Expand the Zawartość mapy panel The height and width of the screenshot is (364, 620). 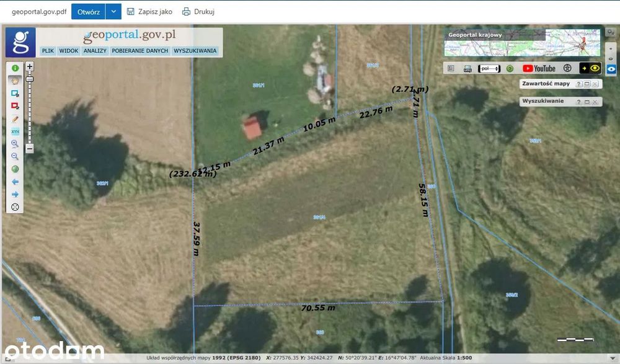click(x=587, y=84)
